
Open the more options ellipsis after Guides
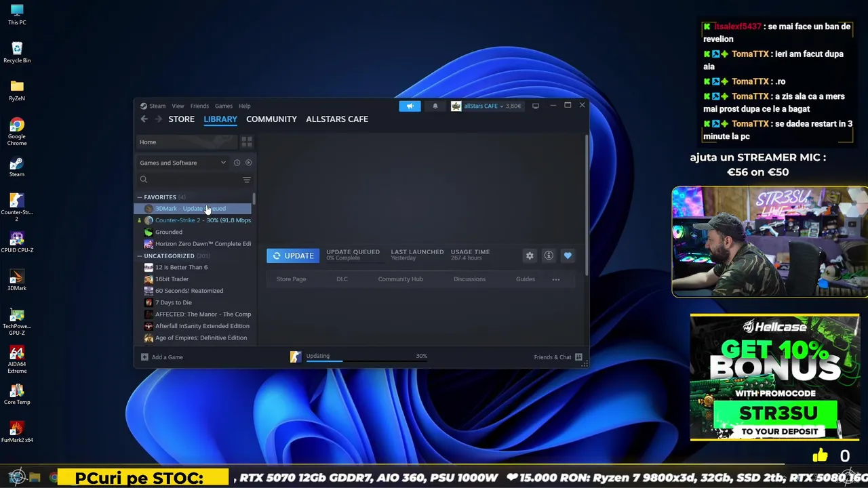(556, 279)
